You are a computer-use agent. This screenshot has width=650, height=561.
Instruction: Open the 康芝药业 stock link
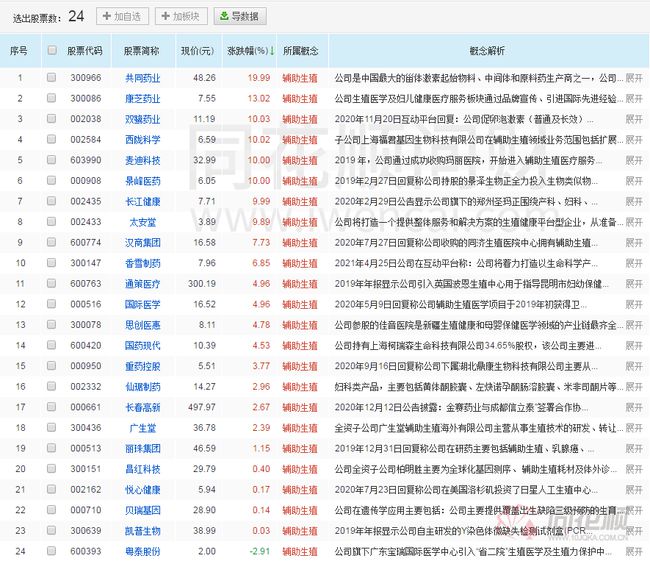coord(143,98)
